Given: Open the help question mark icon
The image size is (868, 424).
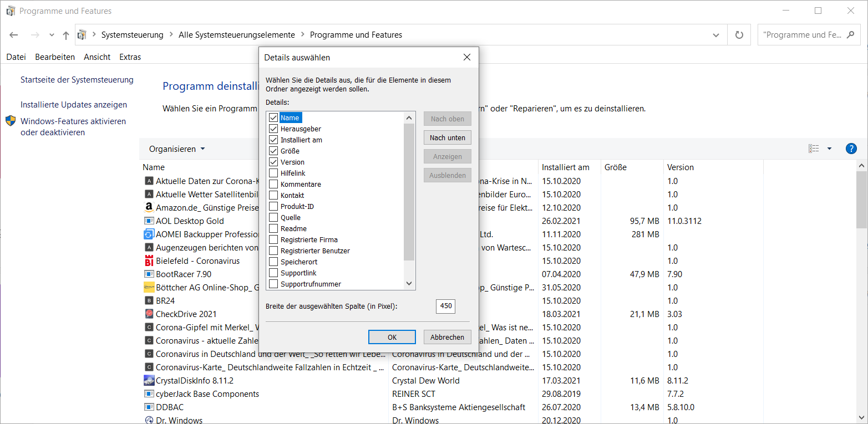Looking at the screenshot, I should click(851, 149).
